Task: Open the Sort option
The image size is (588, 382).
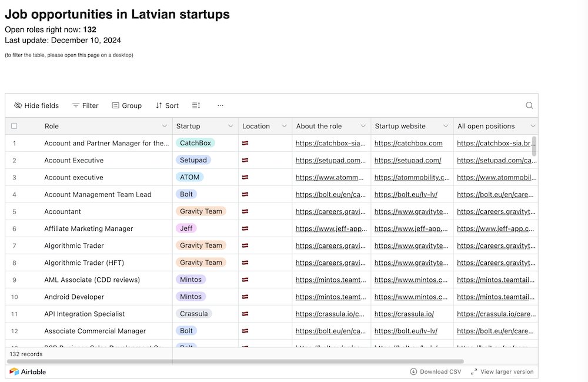Action: pos(167,105)
